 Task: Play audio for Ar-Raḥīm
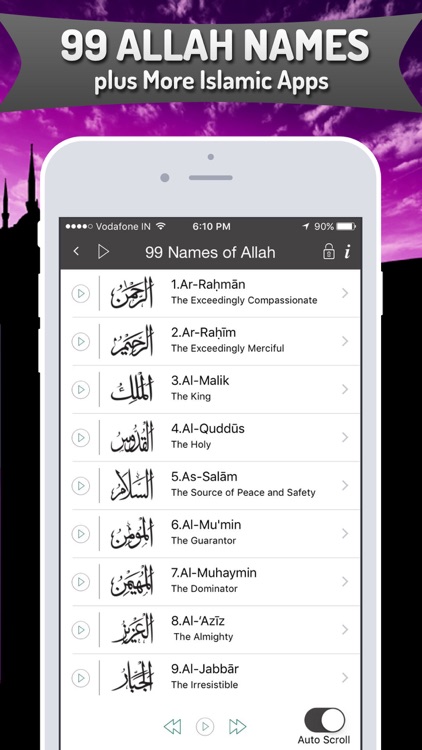81,342
